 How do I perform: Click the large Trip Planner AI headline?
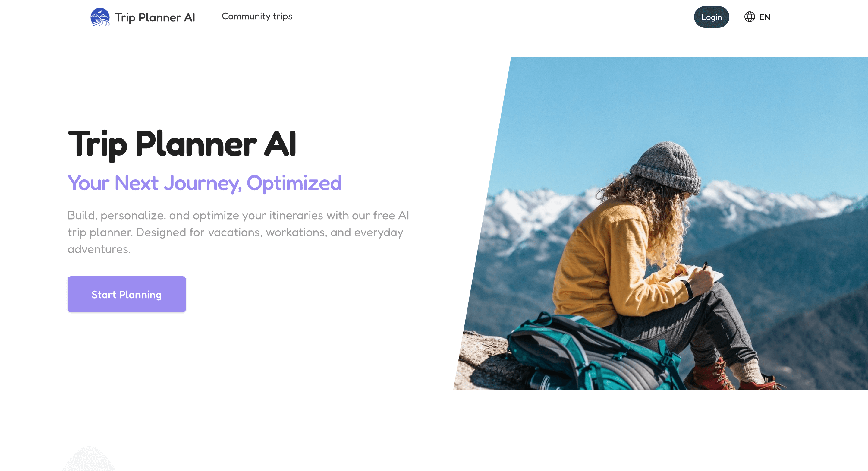(x=182, y=144)
